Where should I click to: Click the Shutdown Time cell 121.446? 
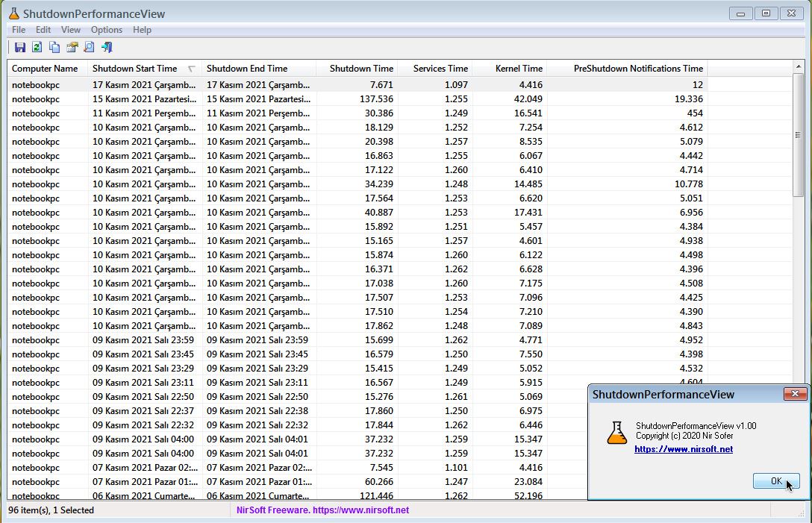pyautogui.click(x=376, y=495)
